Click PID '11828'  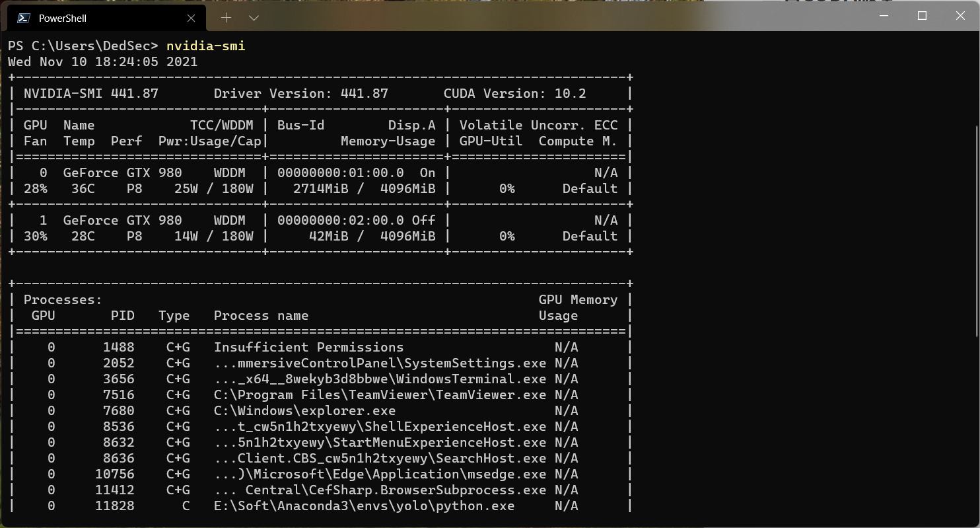coord(115,506)
